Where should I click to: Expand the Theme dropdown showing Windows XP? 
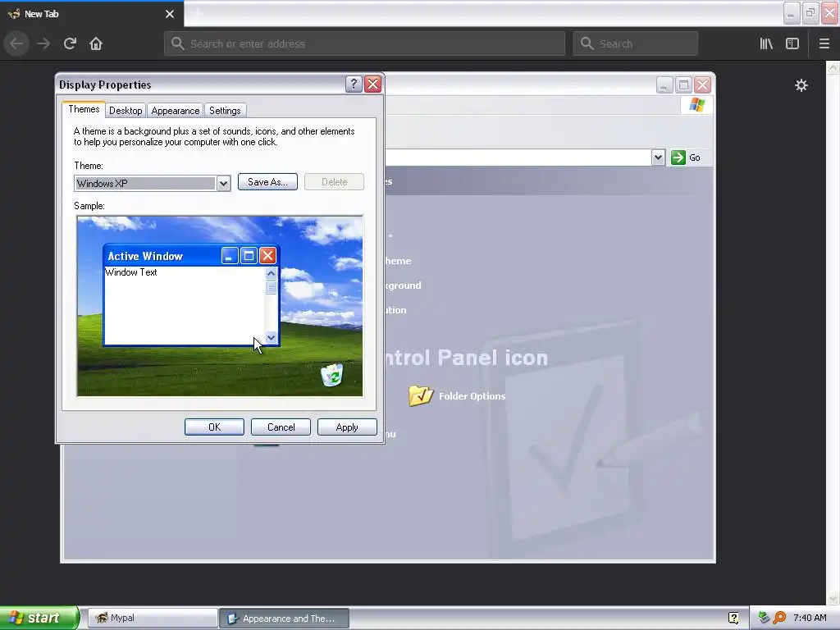(223, 183)
